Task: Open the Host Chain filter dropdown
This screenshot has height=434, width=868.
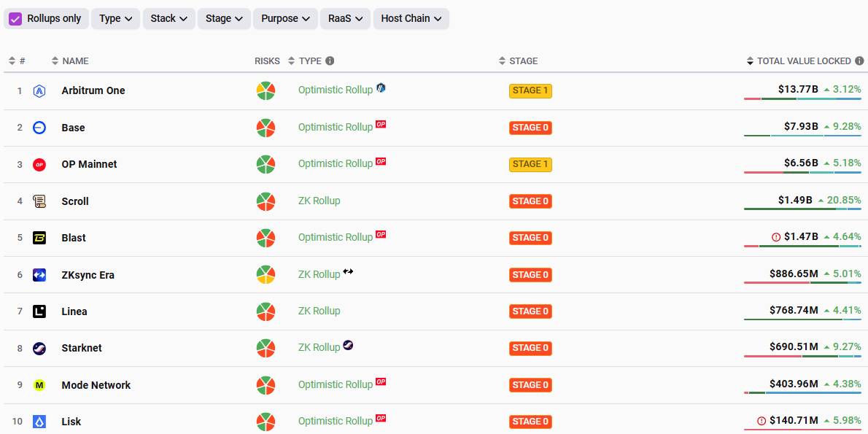Action: click(411, 19)
